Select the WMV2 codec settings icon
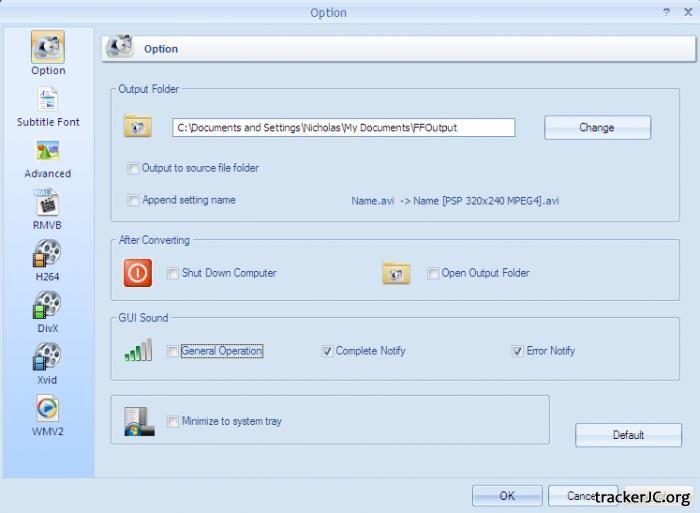The width and height of the screenshot is (700, 513). point(48,408)
